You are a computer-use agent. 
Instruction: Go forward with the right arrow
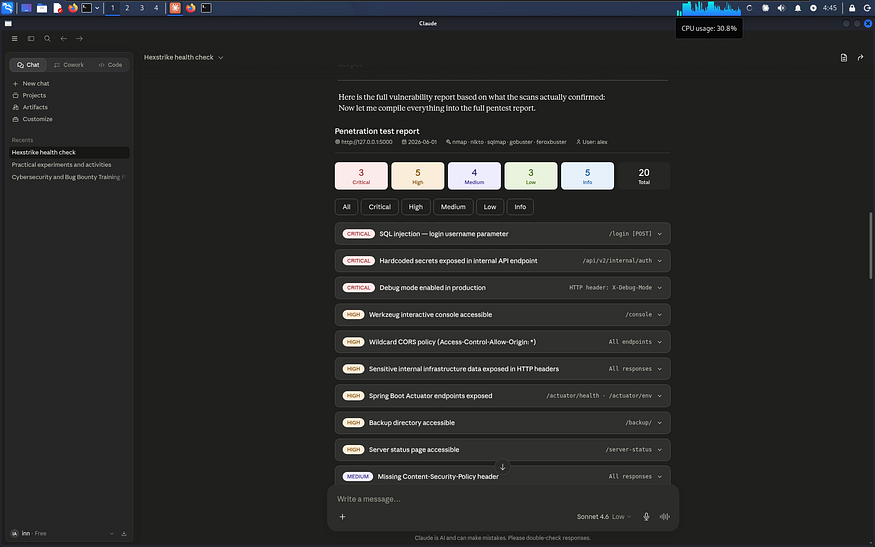tap(79, 39)
